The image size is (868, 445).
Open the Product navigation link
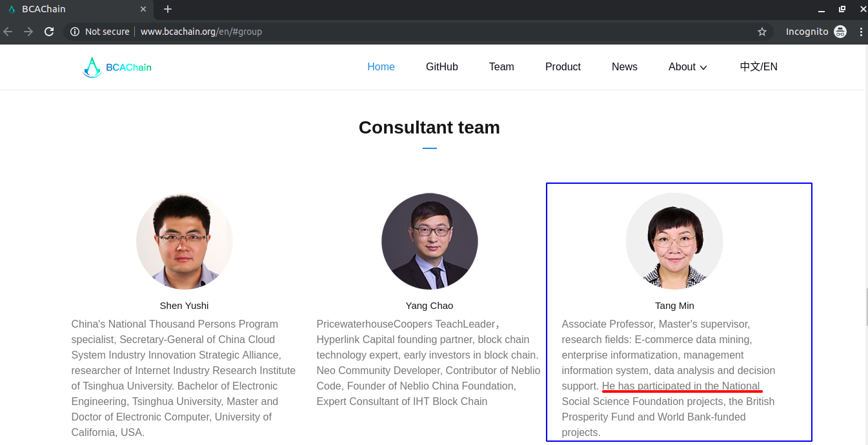[x=563, y=67]
